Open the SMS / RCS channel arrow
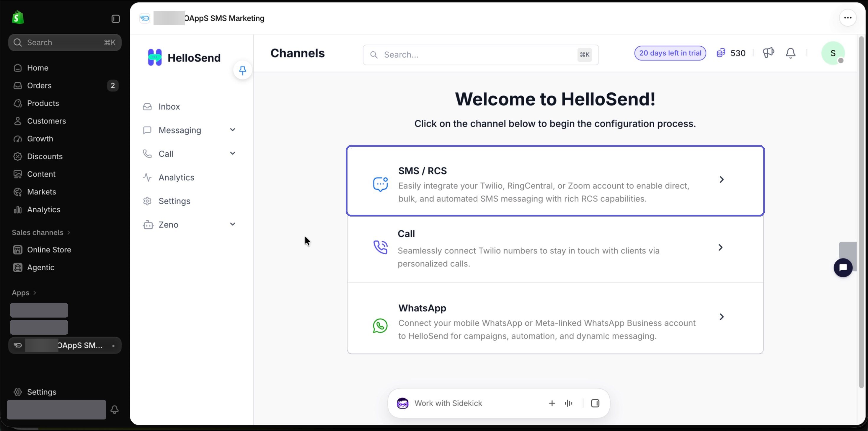The height and width of the screenshot is (431, 868). tap(722, 179)
